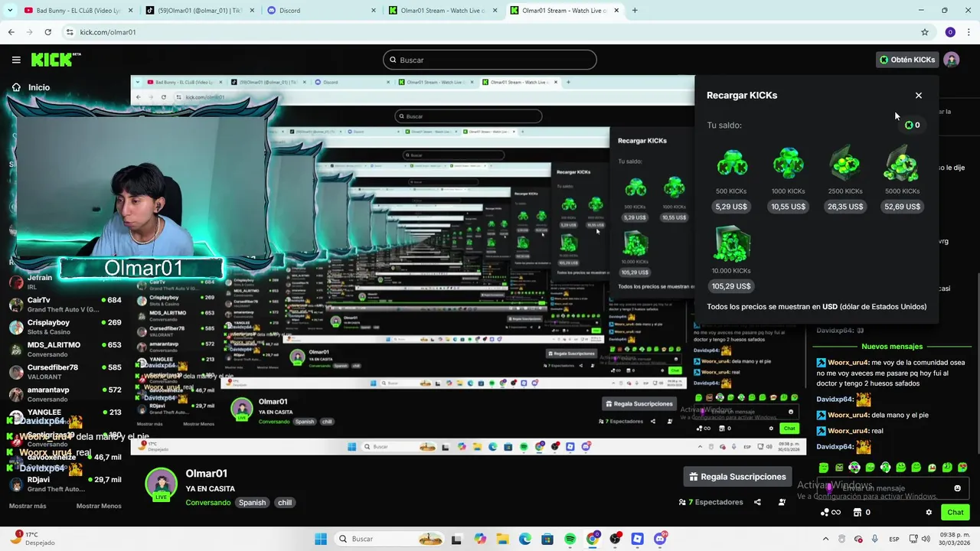Click the Nuevos mensajes indicator in chat
980x551 pixels.
[891, 347]
